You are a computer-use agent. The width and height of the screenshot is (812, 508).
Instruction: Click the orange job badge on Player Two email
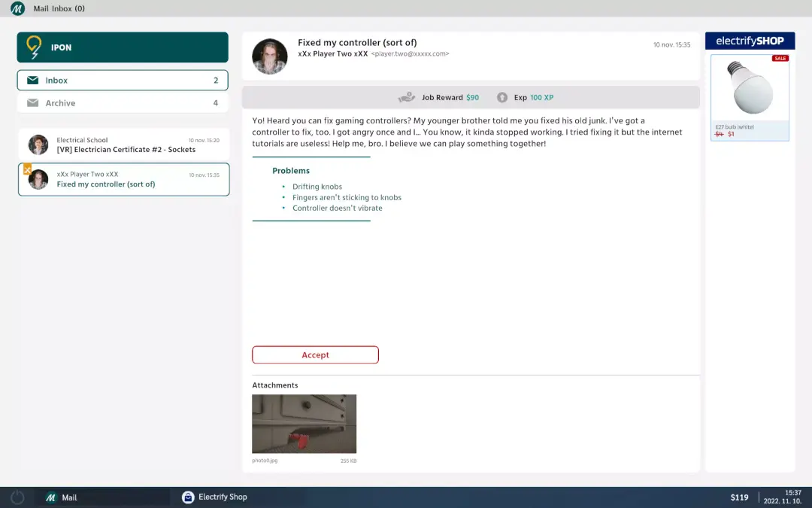pyautogui.click(x=27, y=169)
